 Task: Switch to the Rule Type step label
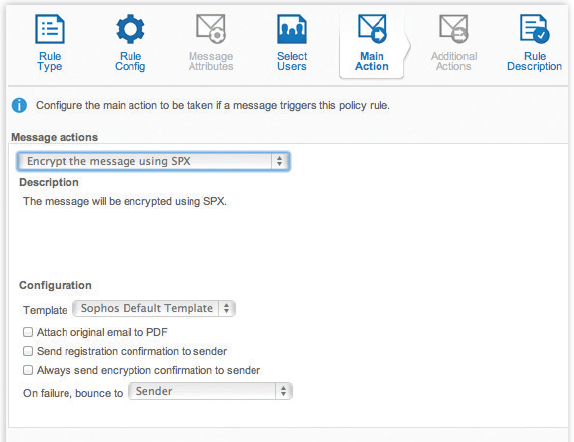[50, 62]
